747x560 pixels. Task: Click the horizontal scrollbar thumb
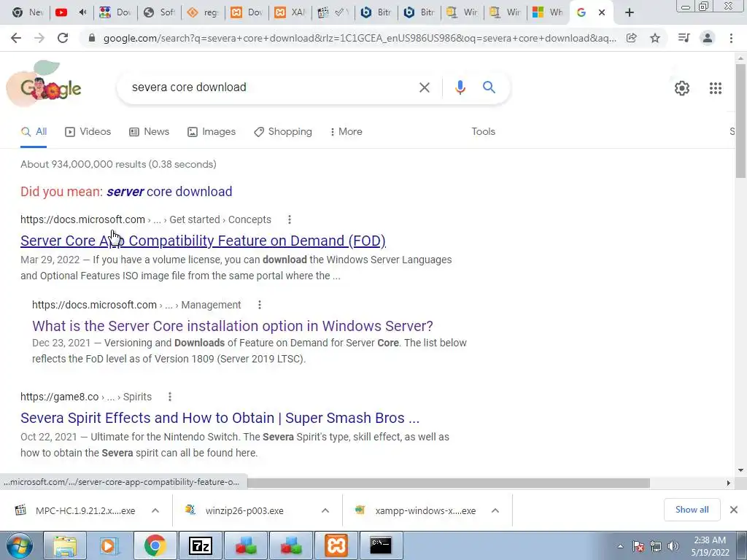(x=449, y=483)
